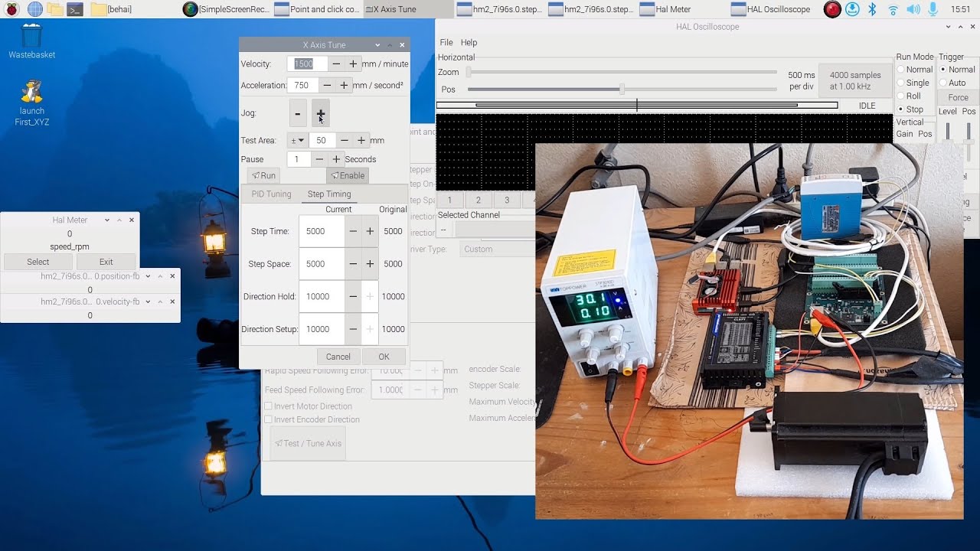Open the Driver Type Custom dropdown
The image size is (980, 551).
(x=498, y=249)
